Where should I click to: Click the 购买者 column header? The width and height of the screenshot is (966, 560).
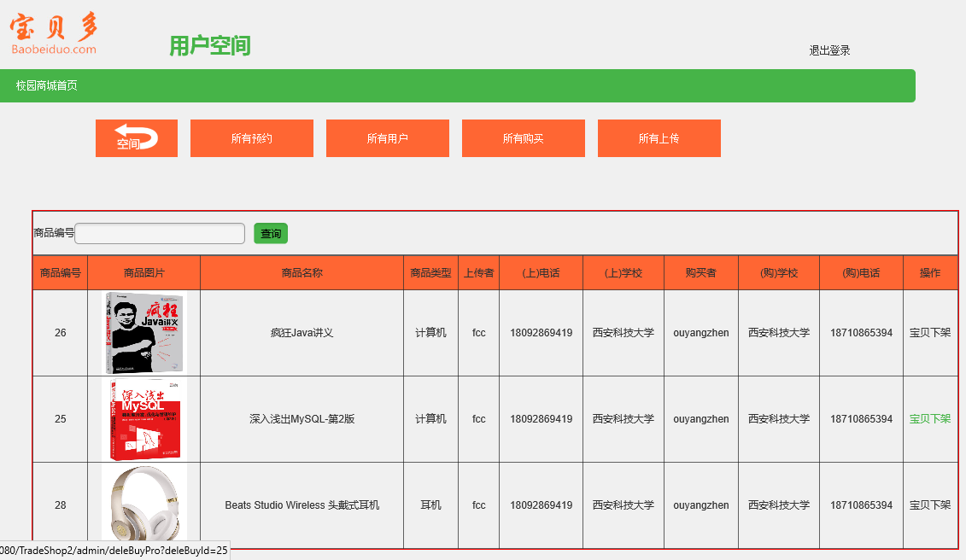coord(701,273)
